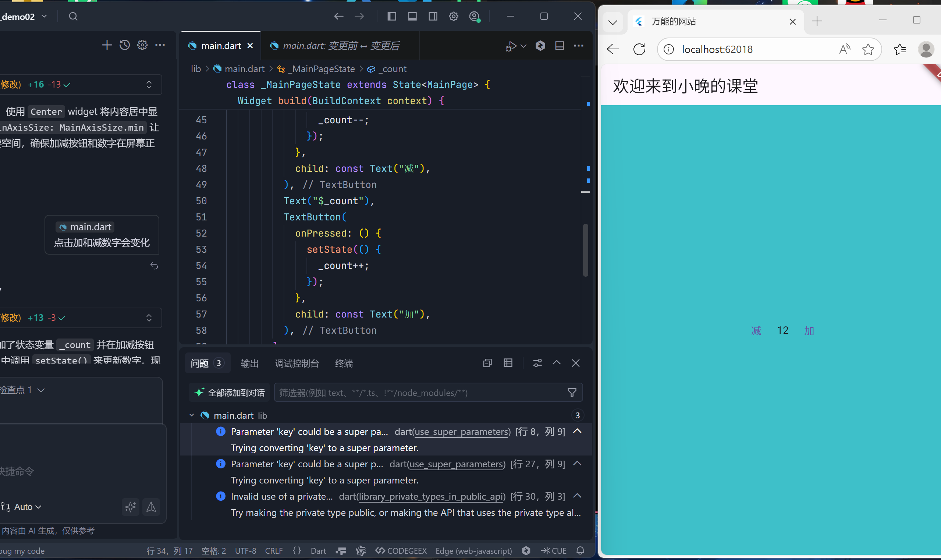Image resolution: width=941 pixels, height=560 pixels.
Task: Collapse the main.dart problems tree
Action: (x=192, y=415)
